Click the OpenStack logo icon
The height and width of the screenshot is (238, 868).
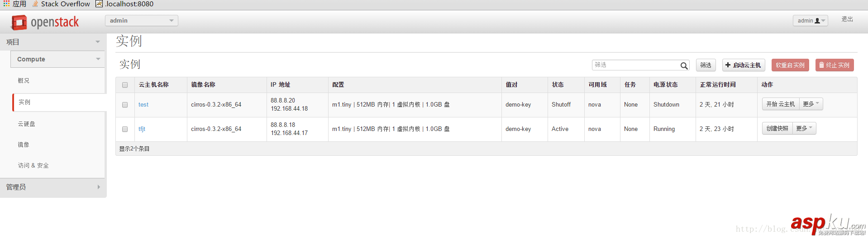pos(19,22)
